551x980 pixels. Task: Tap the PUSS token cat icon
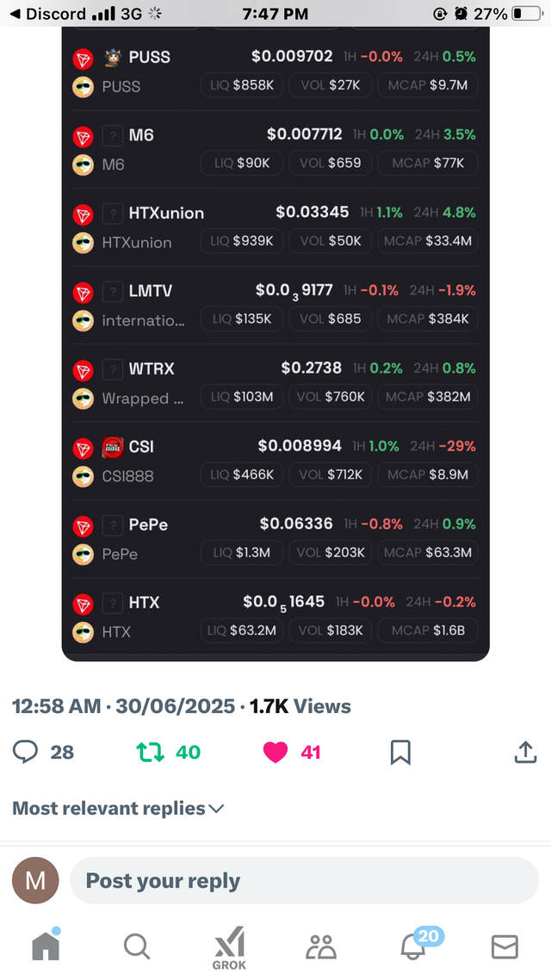click(x=113, y=57)
